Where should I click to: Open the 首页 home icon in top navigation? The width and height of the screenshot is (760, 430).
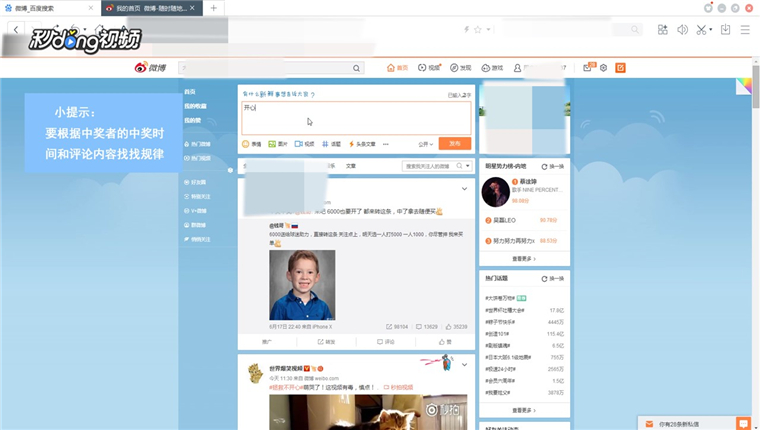coord(397,68)
